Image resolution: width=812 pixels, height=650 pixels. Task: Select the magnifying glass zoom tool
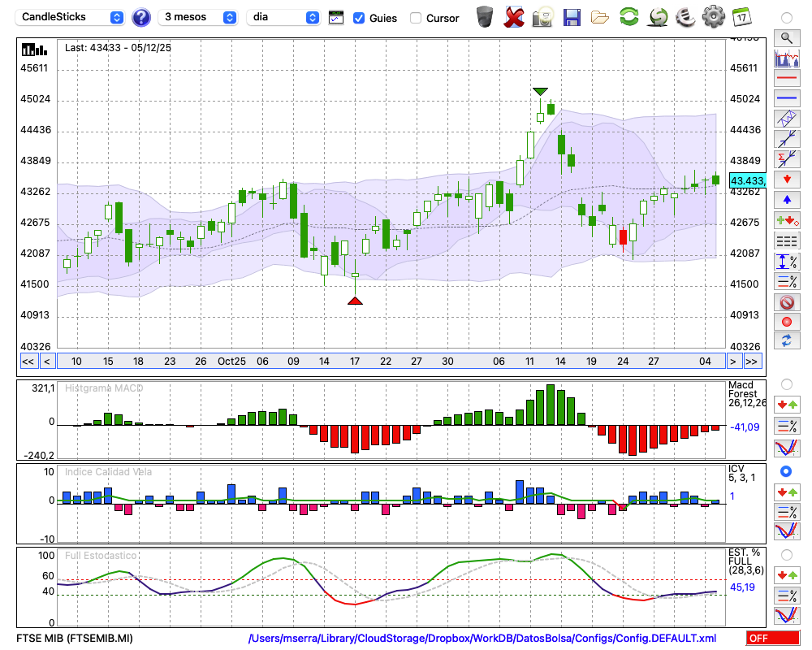(x=787, y=38)
